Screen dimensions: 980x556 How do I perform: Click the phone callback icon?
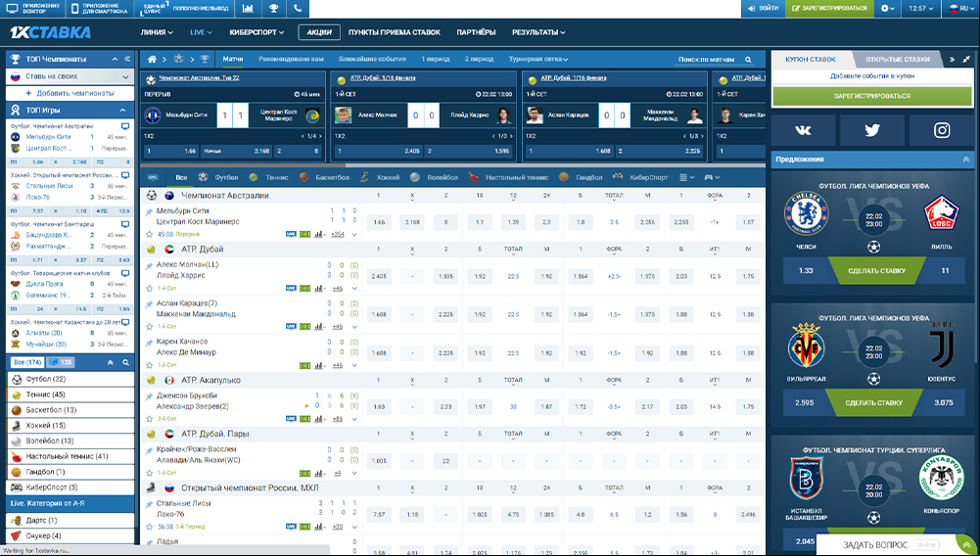[299, 8]
